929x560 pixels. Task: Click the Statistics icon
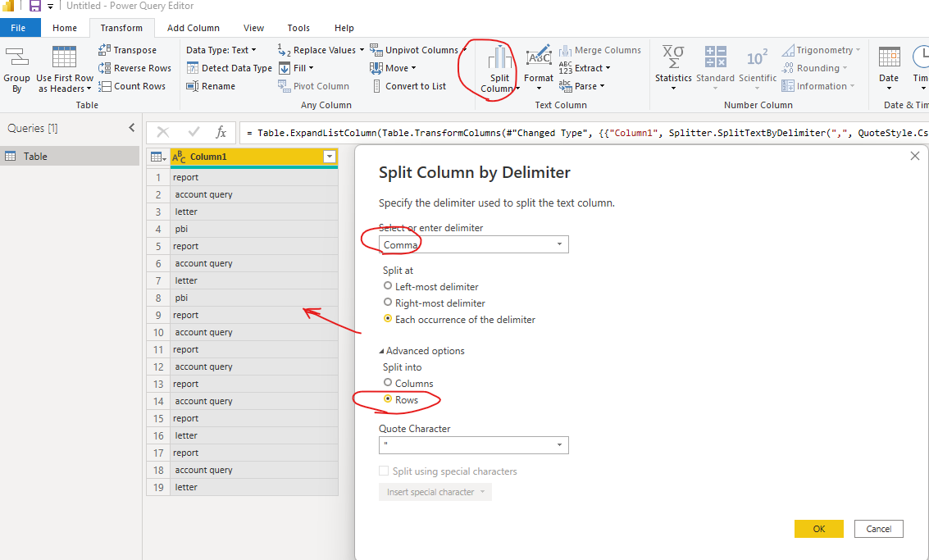point(673,57)
